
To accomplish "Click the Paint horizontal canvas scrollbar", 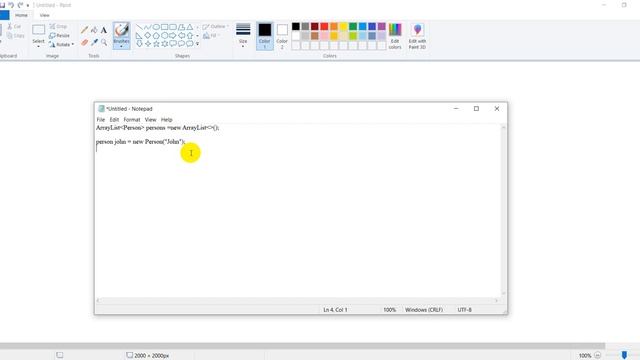I will [x=302, y=346].
